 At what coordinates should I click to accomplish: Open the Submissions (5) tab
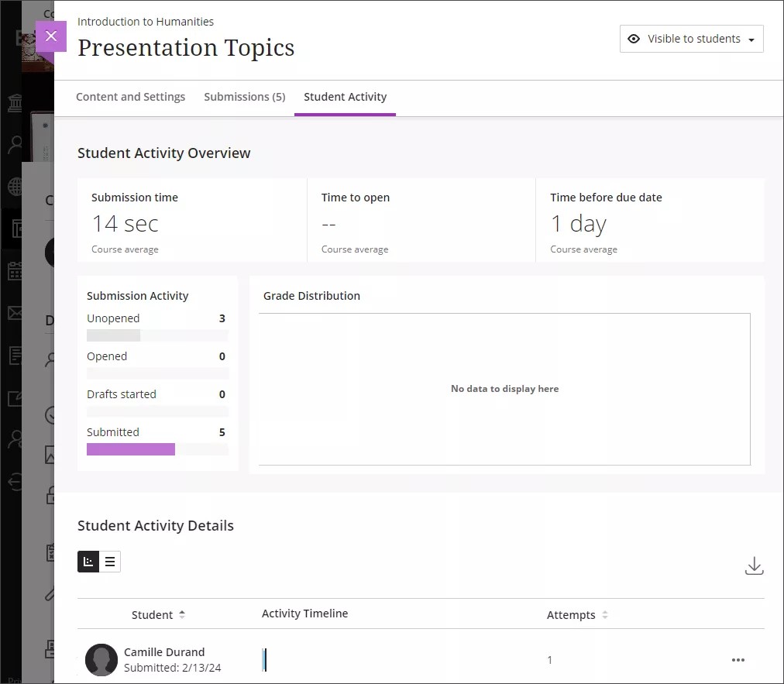click(244, 97)
